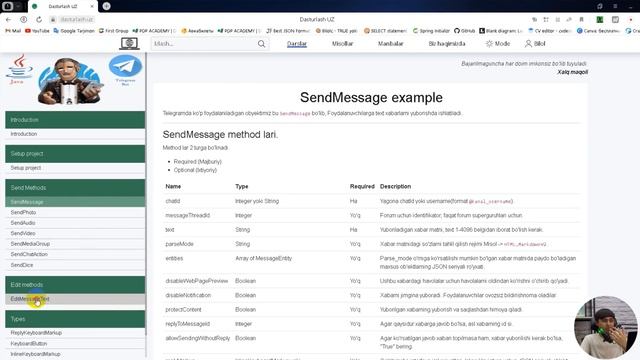Open the First Group bookmark
Image resolution: width=640 pixels, height=360 pixels.
pyautogui.click(x=113, y=31)
